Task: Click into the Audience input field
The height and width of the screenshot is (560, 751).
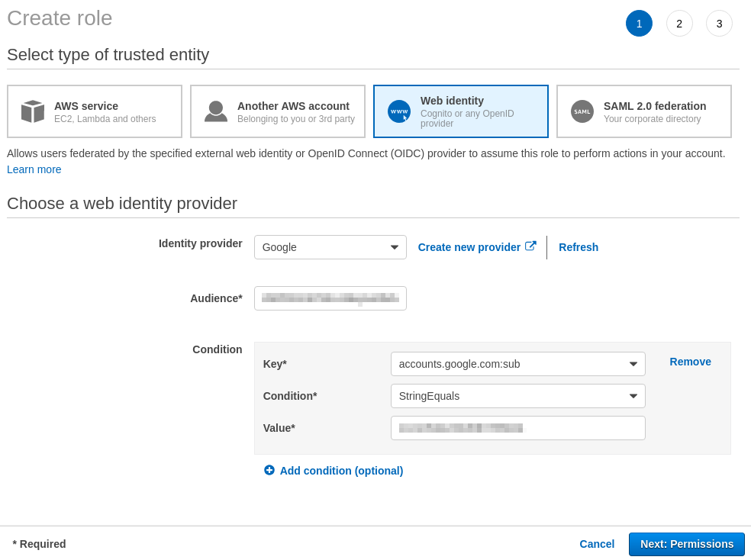Action: pyautogui.click(x=330, y=298)
